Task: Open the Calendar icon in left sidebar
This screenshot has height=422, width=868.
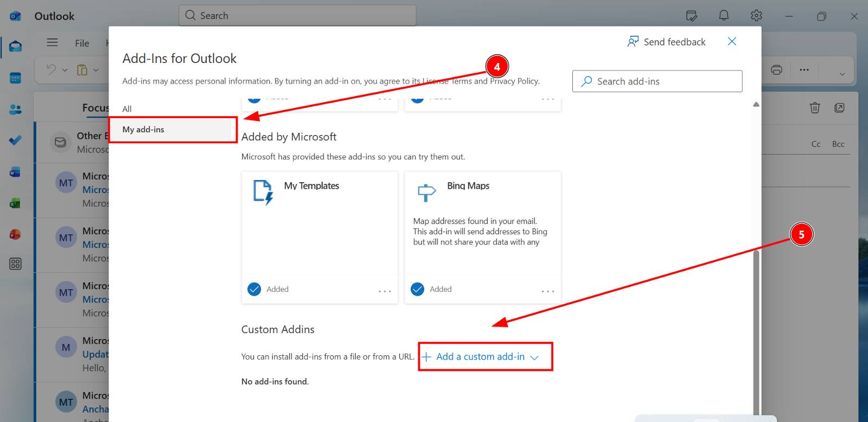Action: [x=15, y=78]
